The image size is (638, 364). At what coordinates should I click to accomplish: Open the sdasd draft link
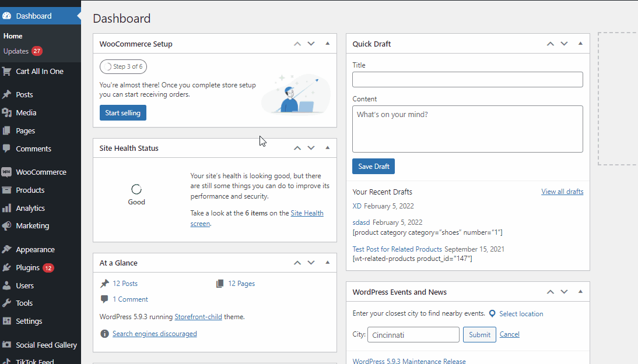tap(362, 222)
